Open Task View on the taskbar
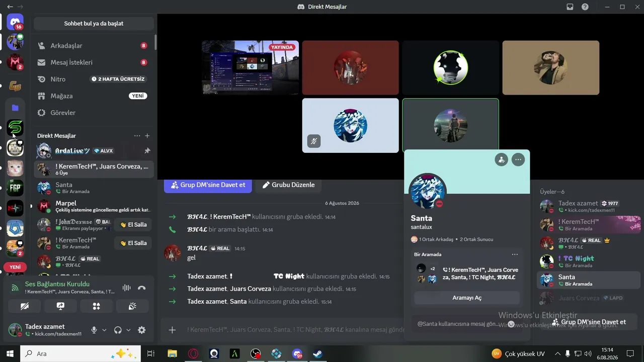Image resolution: width=644 pixels, height=362 pixels. (150, 353)
